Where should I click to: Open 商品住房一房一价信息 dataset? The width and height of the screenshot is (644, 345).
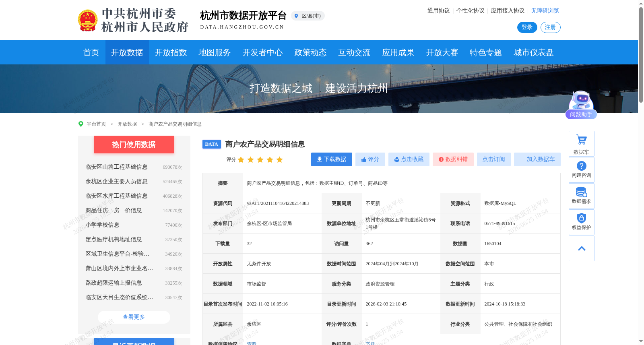pyautogui.click(x=114, y=211)
